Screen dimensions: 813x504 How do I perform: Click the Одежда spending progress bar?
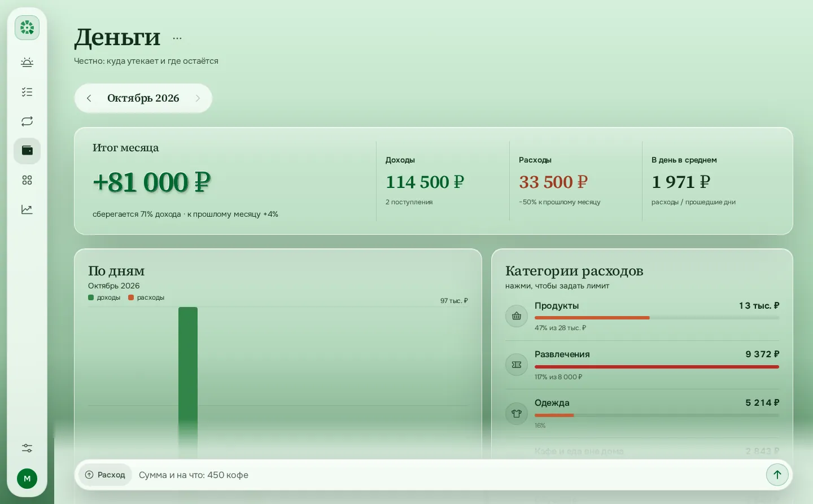tap(657, 415)
